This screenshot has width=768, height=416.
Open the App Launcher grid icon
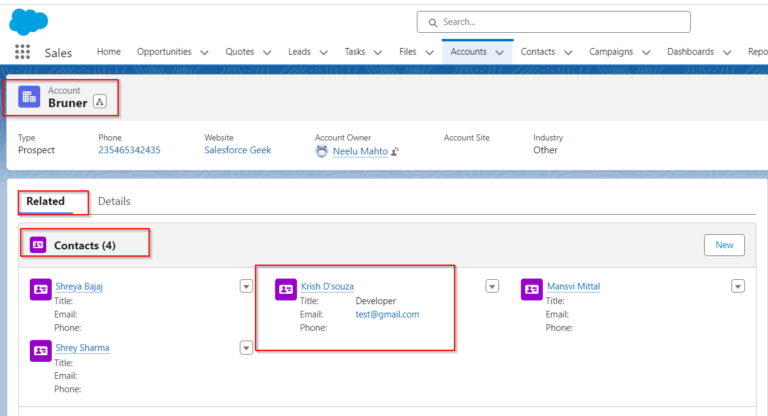point(22,52)
